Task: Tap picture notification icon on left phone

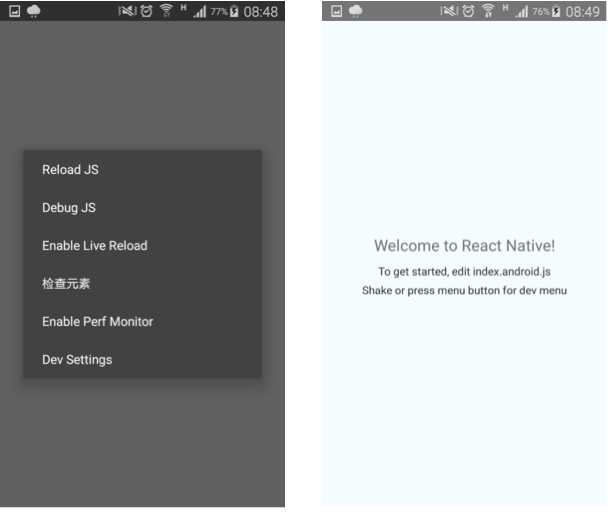Action: tap(15, 11)
